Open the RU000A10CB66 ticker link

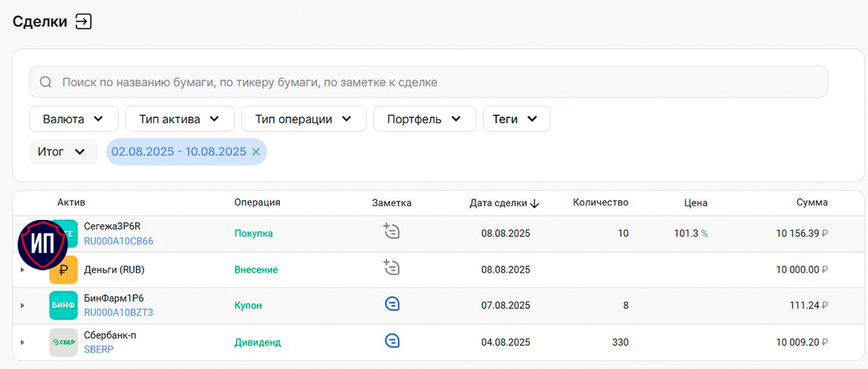pos(119,241)
